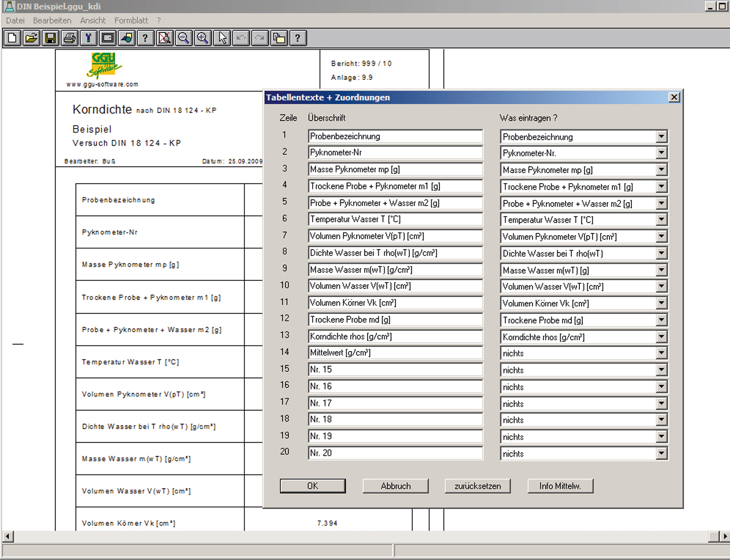Click the New file toolbar icon
The width and height of the screenshot is (730, 560).
[x=13, y=38]
